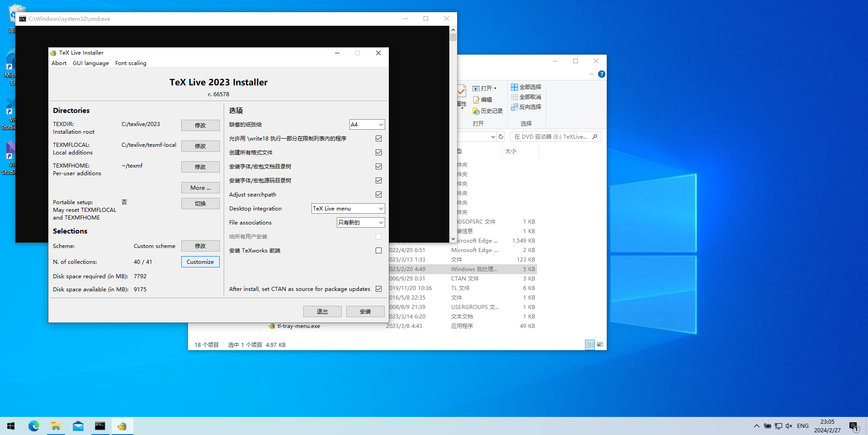Click Select none (全部取消) in Explorer ribbon

pos(526,97)
